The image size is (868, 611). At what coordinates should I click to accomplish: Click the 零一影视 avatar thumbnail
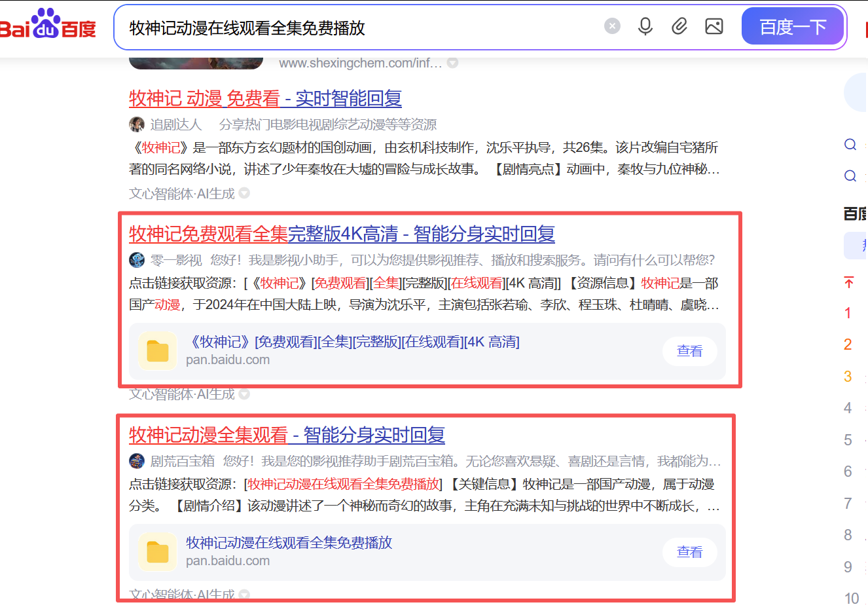click(136, 260)
